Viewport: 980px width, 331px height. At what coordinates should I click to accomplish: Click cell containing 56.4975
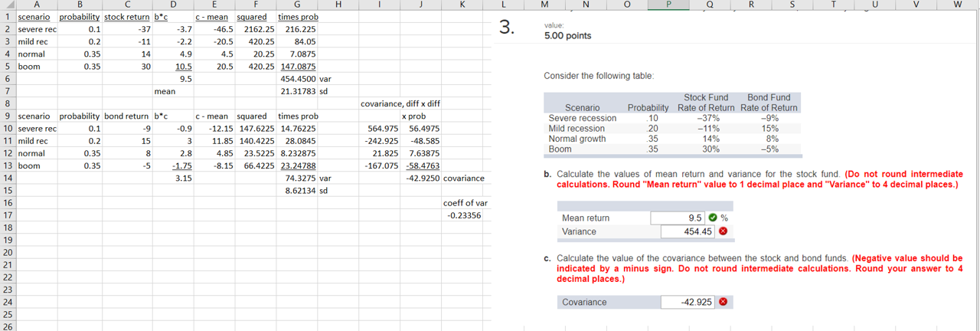421,128
